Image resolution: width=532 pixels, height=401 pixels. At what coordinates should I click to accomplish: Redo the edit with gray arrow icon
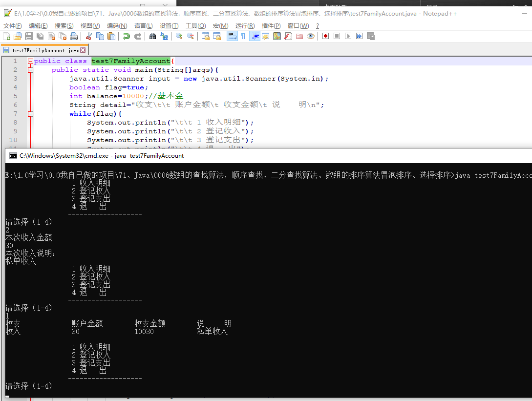[x=138, y=36]
